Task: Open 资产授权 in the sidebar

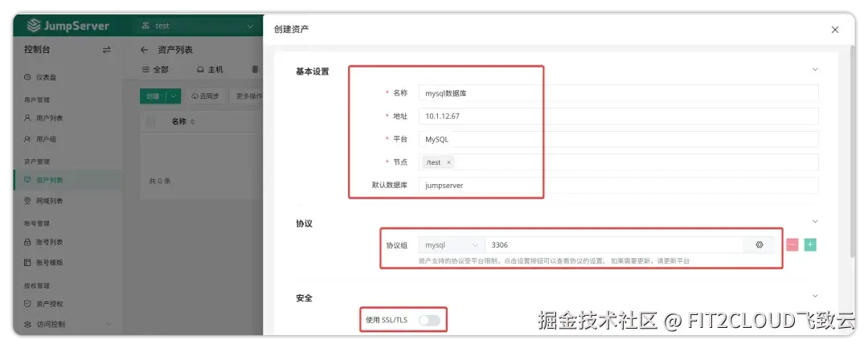Action: coord(50,304)
